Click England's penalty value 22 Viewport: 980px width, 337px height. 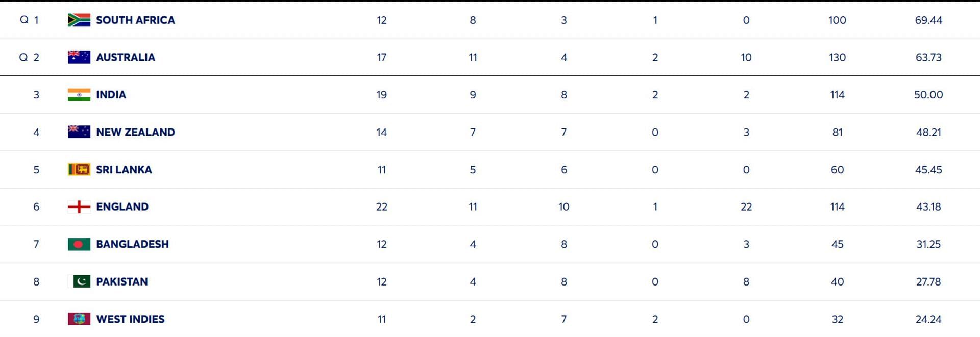click(x=746, y=206)
